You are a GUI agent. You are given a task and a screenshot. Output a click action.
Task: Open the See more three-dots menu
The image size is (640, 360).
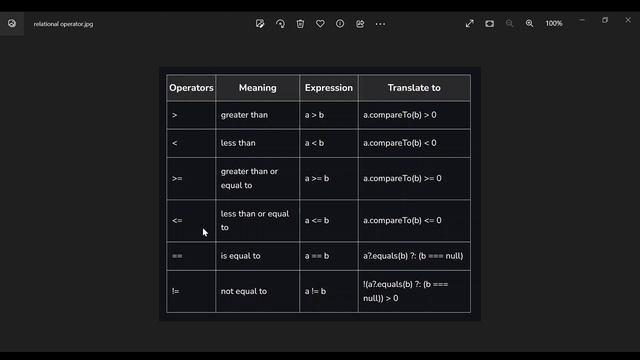(380, 24)
